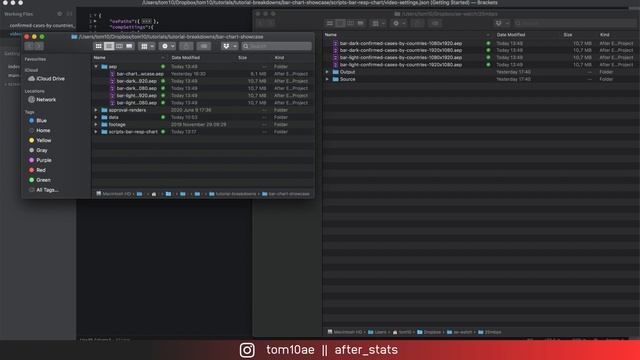Select the Home tag in the sidebar
640x360 pixels.
coord(39,130)
